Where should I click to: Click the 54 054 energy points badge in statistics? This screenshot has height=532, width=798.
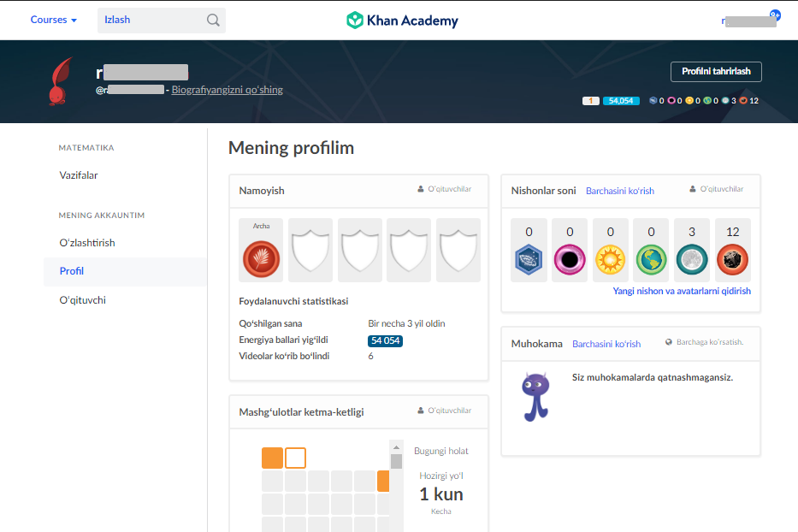coord(385,340)
